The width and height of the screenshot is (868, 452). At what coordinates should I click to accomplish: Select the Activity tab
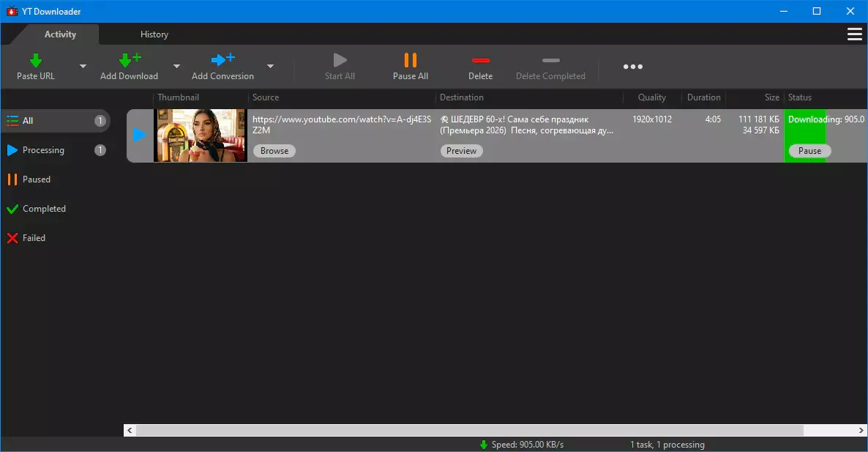[x=60, y=34]
